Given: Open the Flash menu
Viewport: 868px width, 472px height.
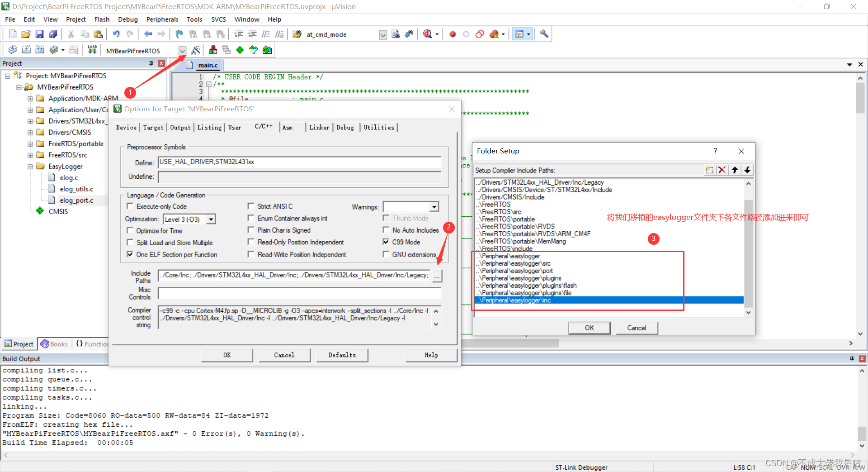Looking at the screenshot, I should [x=102, y=19].
